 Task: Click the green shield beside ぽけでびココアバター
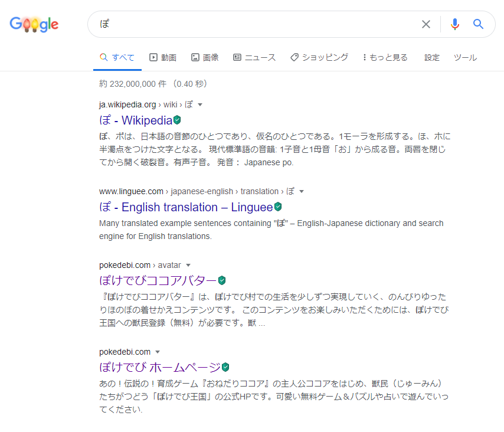click(x=222, y=280)
